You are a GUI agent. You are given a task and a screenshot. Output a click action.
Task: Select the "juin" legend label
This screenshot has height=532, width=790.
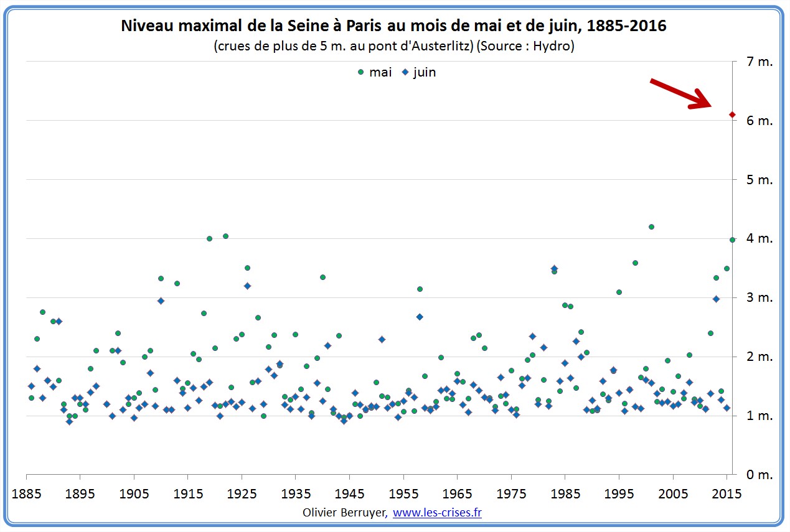tap(425, 72)
